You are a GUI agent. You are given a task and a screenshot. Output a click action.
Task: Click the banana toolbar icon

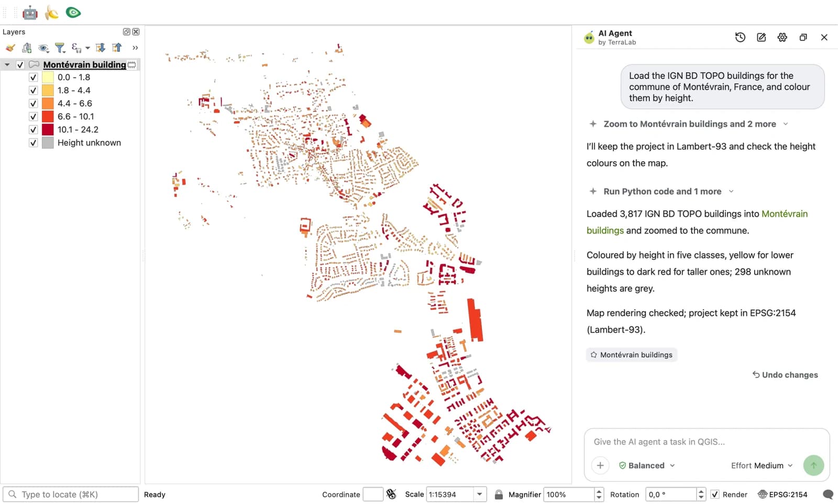coord(51,12)
